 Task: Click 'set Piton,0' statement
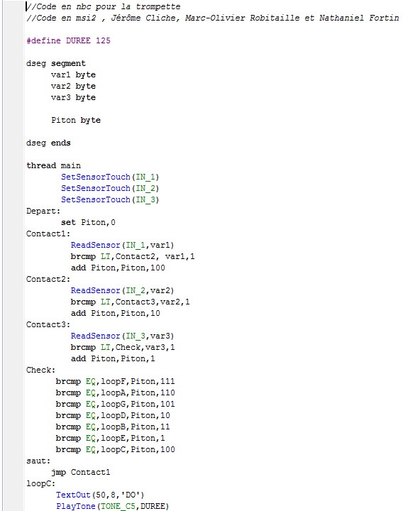88,223
